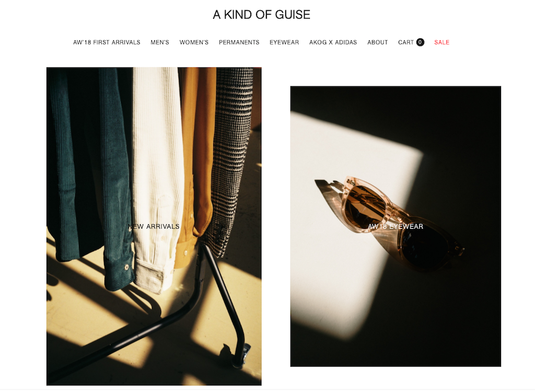The image size is (535, 392).
Task: Click the cart item count badge
Action: point(420,42)
